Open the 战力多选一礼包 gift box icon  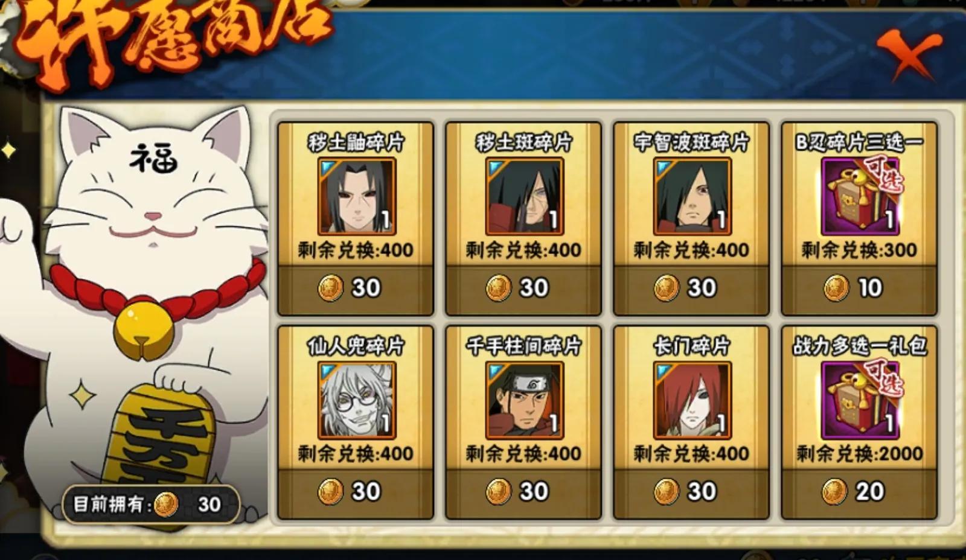point(860,401)
